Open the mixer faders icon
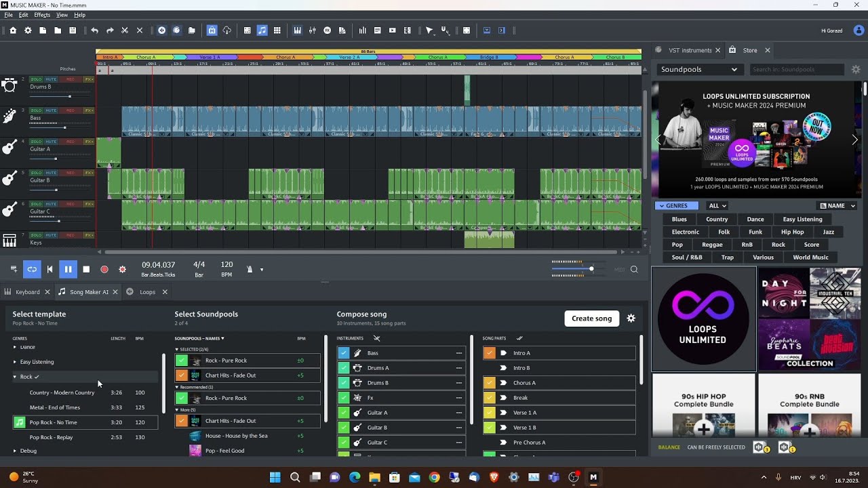The image size is (868, 488). 312,30
